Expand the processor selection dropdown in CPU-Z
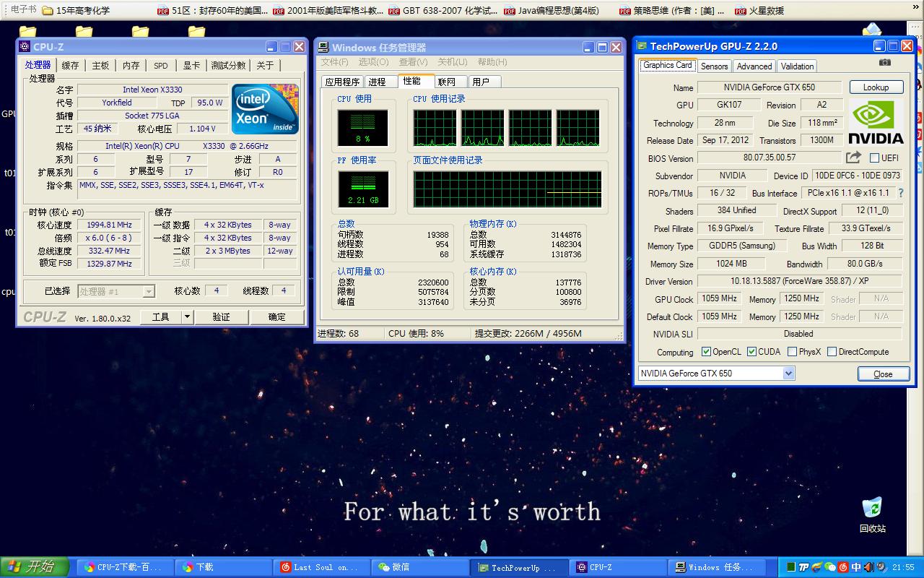 point(149,291)
